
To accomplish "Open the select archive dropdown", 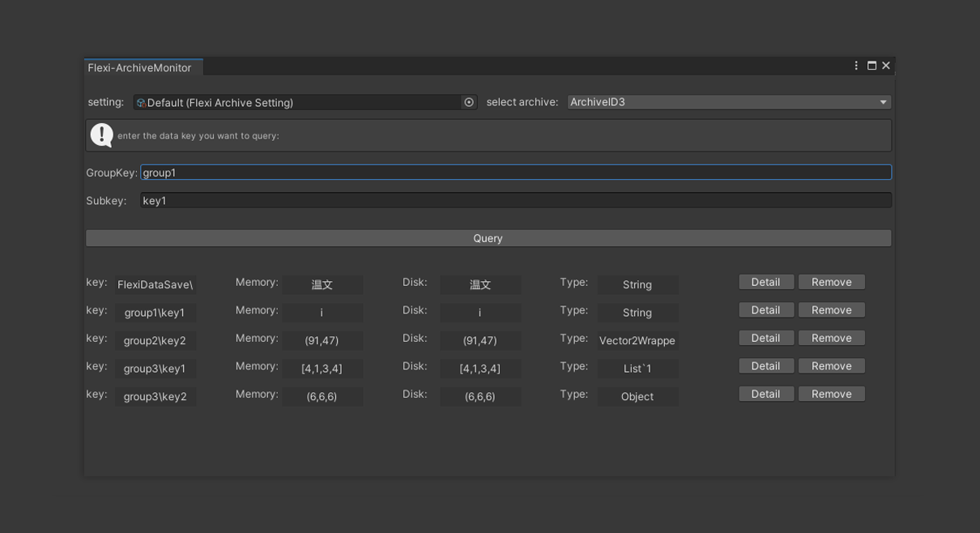I will click(x=727, y=101).
